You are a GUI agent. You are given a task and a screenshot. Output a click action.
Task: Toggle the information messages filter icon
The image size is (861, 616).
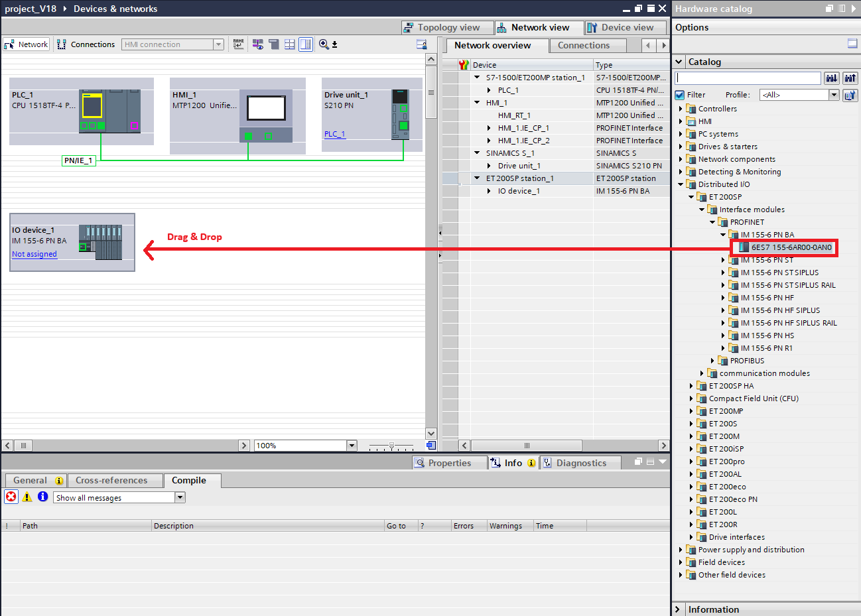click(43, 497)
